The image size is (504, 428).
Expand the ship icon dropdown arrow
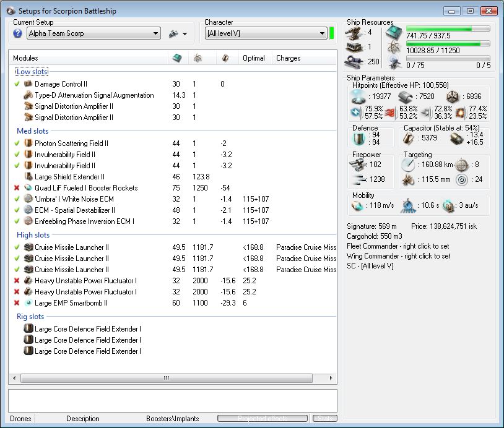[185, 34]
